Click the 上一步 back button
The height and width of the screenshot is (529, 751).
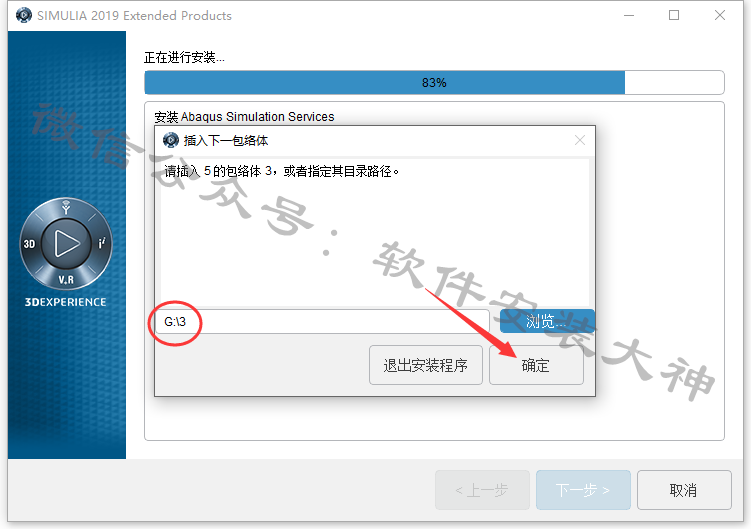482,490
